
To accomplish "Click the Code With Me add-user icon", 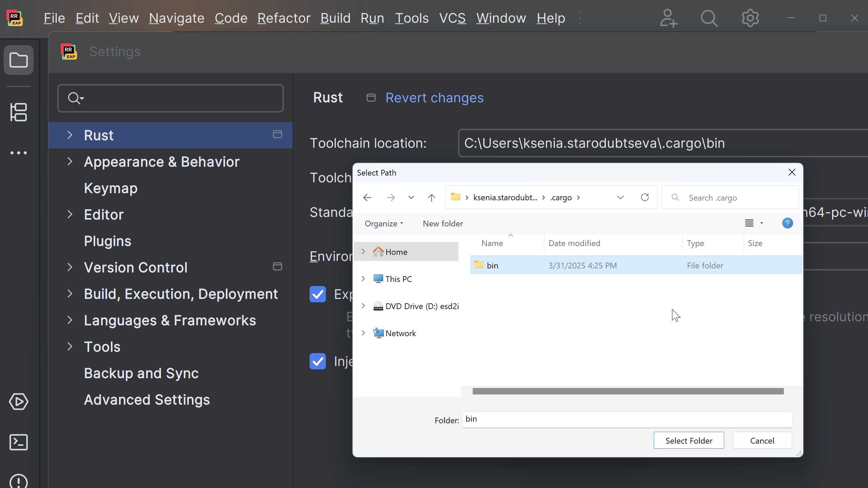I will point(668,18).
